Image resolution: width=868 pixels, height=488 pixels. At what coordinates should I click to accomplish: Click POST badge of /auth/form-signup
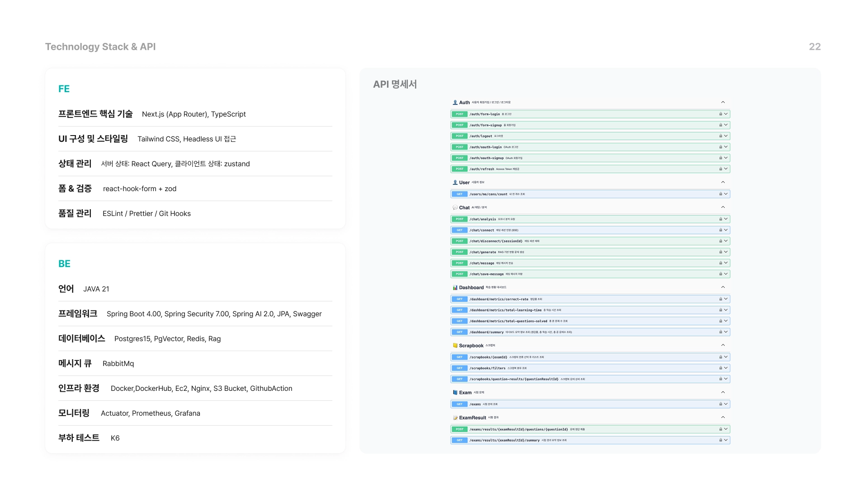tap(459, 125)
